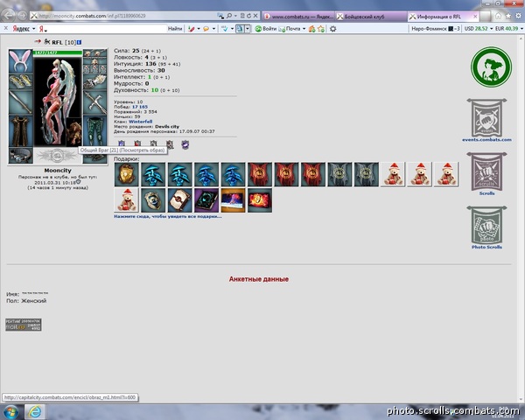The height and width of the screenshot is (420, 525).
Task: Switch to the www.combats.ru — Яндекс tab
Action: point(298,17)
